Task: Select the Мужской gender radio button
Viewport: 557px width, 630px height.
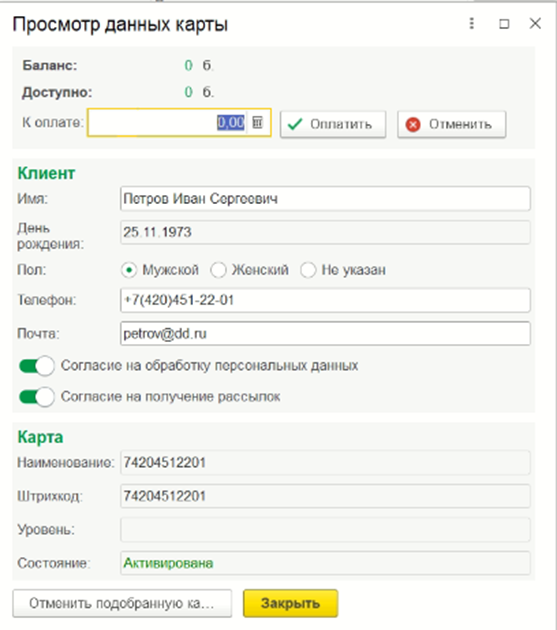Action: [x=129, y=270]
